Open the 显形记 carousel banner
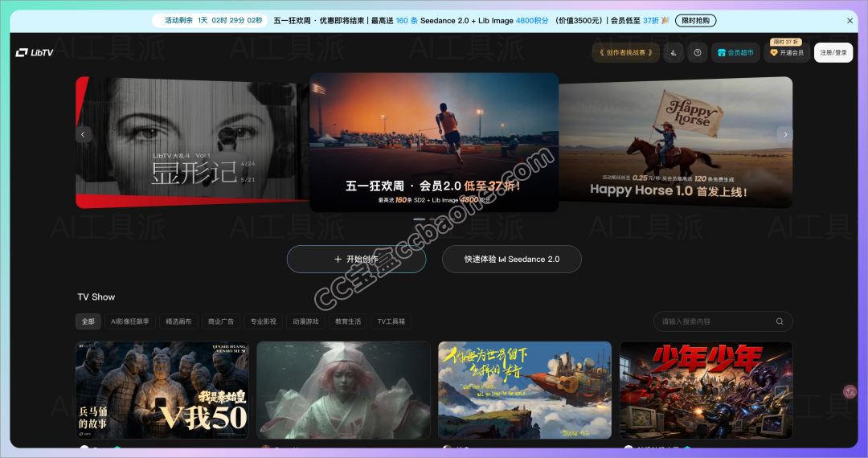This screenshot has width=868, height=458. tap(192, 142)
